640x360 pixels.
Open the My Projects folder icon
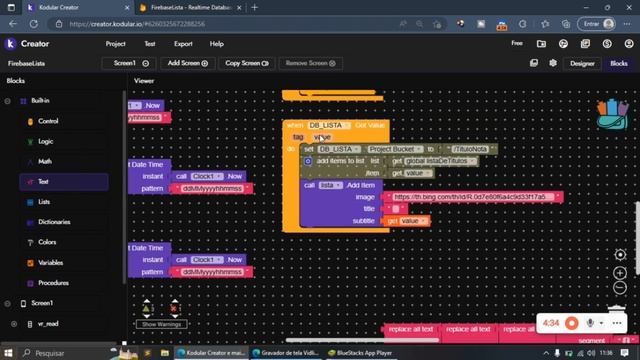541,44
